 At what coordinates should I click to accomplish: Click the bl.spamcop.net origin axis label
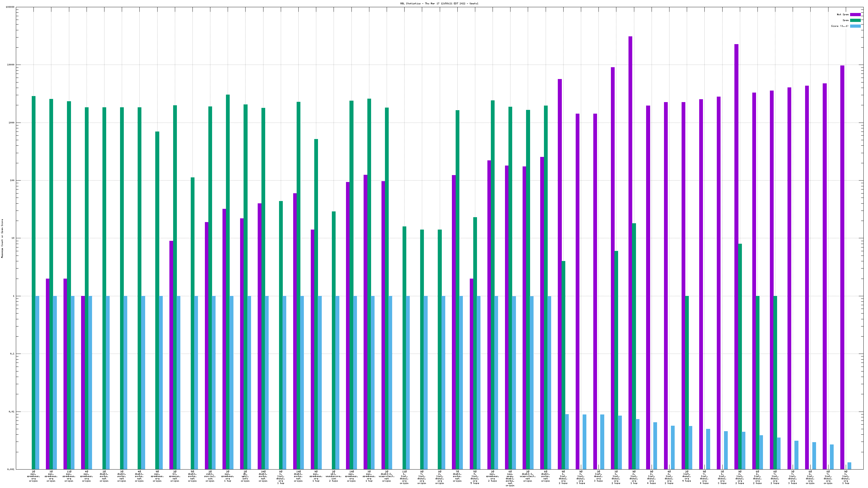tap(175, 476)
